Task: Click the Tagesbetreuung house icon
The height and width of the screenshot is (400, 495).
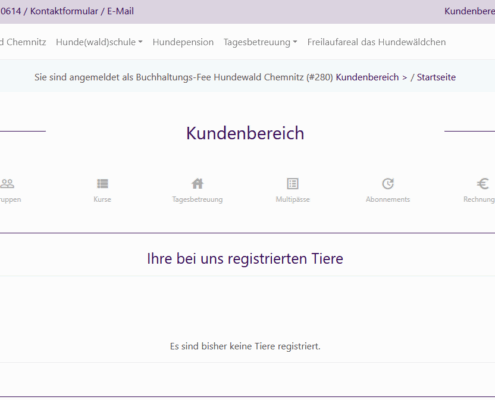Action: pyautogui.click(x=197, y=184)
